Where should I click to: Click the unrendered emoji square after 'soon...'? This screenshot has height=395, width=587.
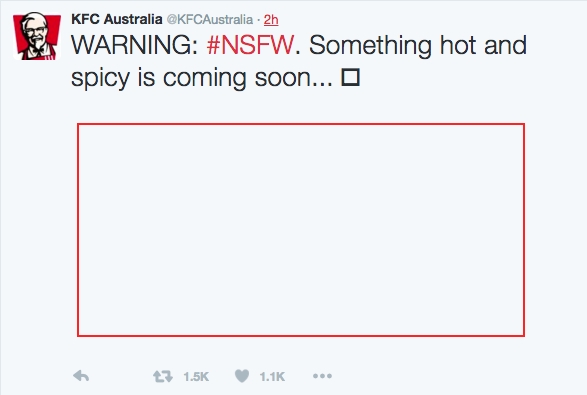[x=350, y=78]
